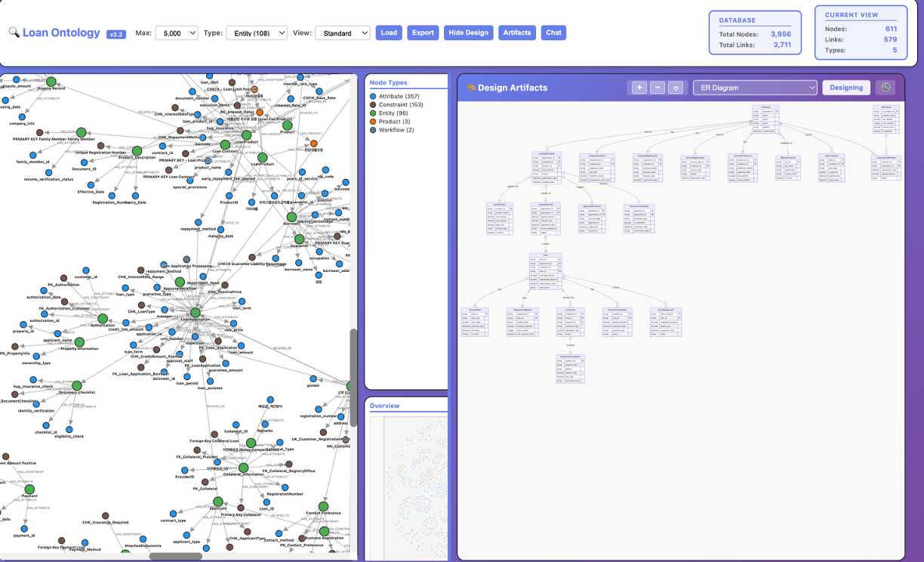Open the Chat panel
Viewport: 924px width, 562px height.
(x=553, y=32)
